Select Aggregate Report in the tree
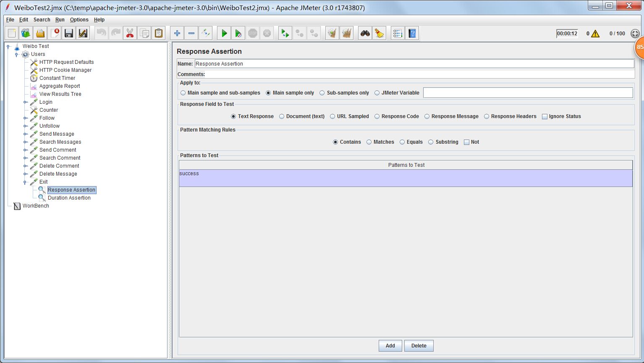This screenshot has width=644, height=363. point(60,86)
